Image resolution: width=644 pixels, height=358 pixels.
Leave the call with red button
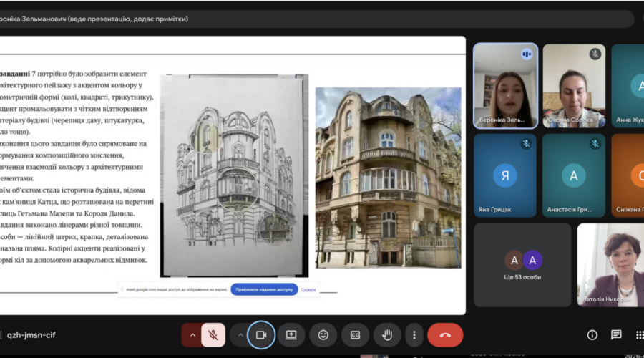pyautogui.click(x=445, y=335)
